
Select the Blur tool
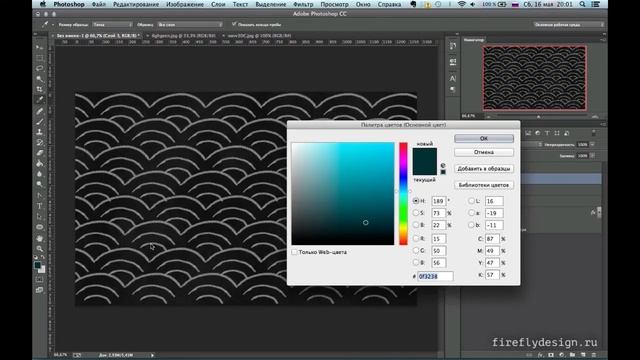40,174
